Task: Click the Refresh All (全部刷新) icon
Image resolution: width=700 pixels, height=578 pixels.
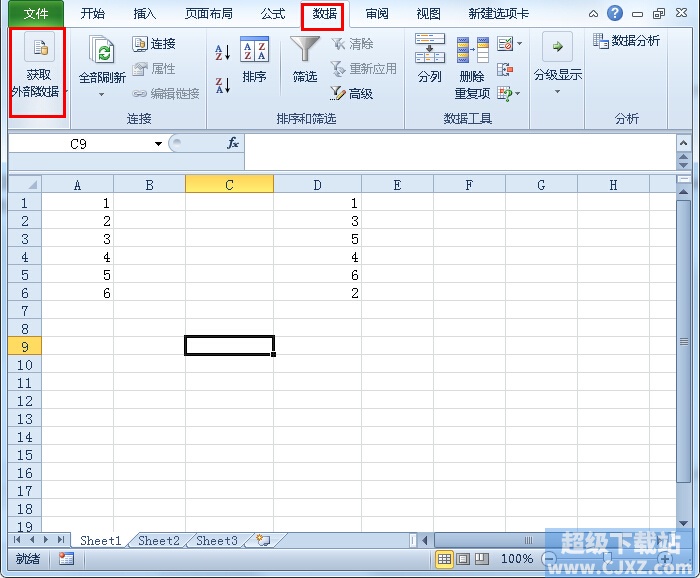Action: (x=102, y=50)
